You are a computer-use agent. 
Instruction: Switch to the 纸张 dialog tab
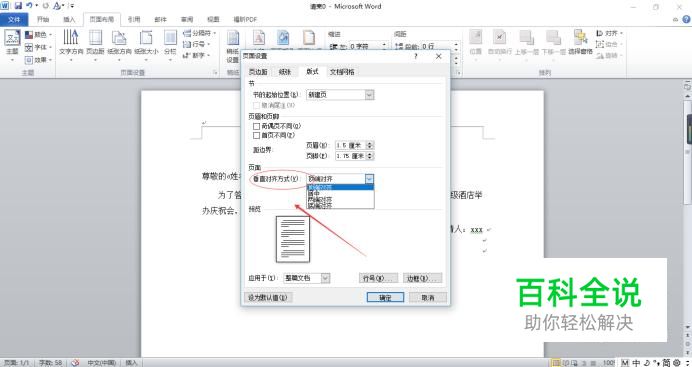coord(285,72)
